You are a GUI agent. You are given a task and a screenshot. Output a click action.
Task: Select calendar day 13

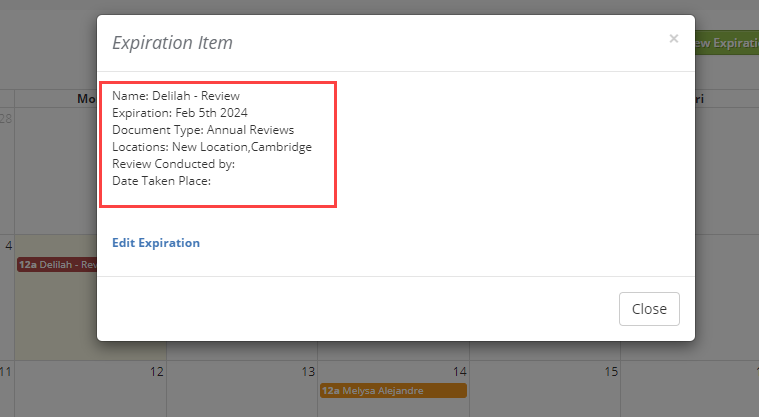pyautogui.click(x=308, y=372)
